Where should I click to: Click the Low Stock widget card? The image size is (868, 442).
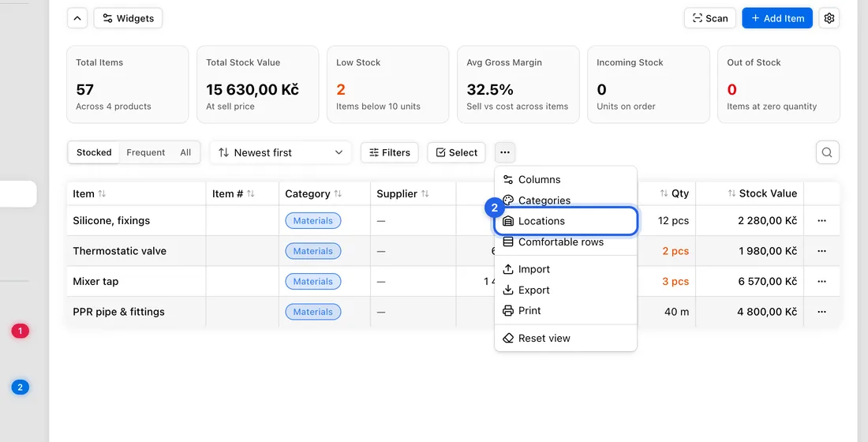[388, 84]
